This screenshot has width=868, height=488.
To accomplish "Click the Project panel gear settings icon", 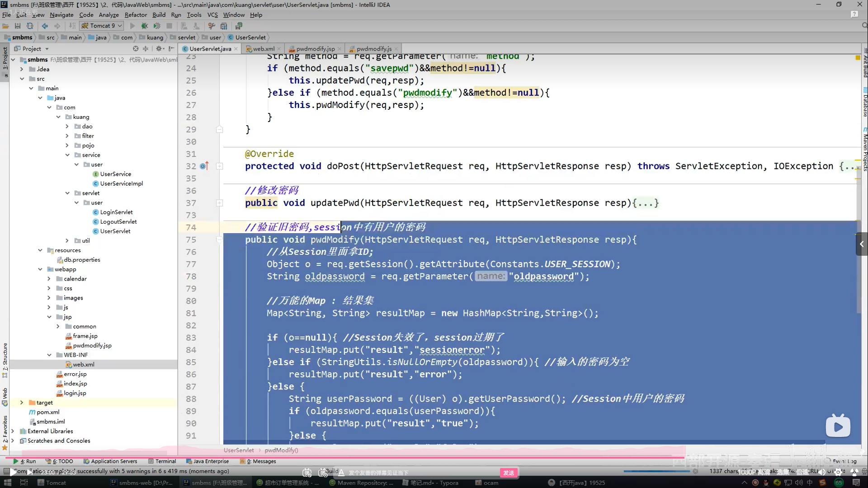I will 159,48.
